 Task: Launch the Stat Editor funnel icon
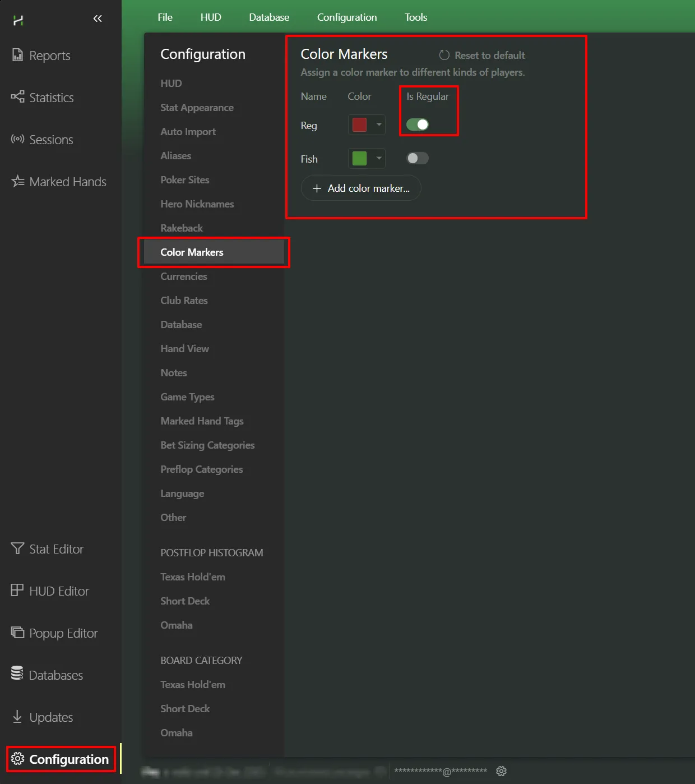click(17, 548)
